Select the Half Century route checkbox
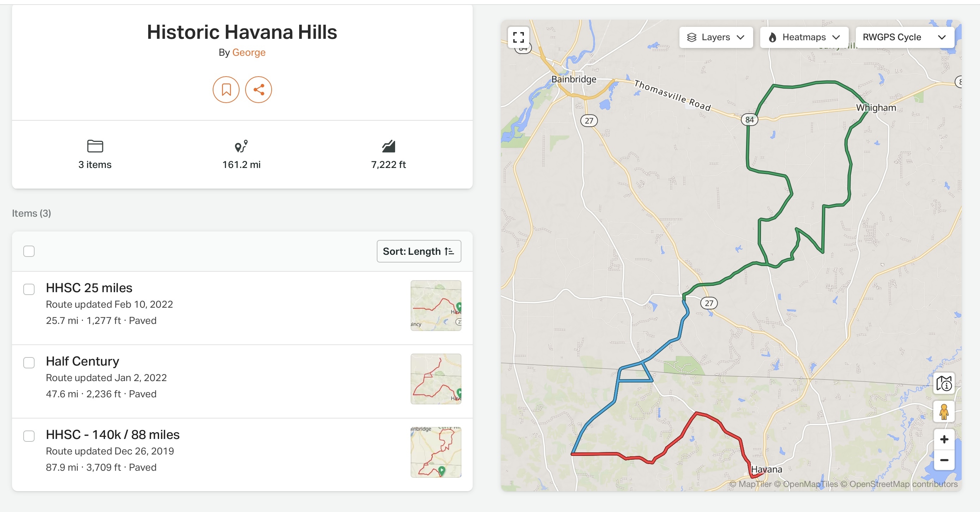Viewport: 980px width, 512px height. (29, 363)
